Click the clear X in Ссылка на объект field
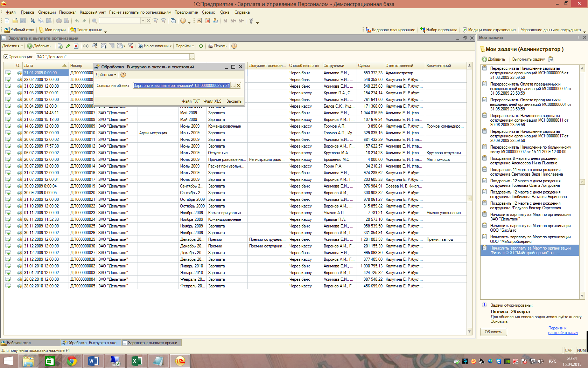Image resolution: width=588 pixels, height=368 pixels. 238,86
